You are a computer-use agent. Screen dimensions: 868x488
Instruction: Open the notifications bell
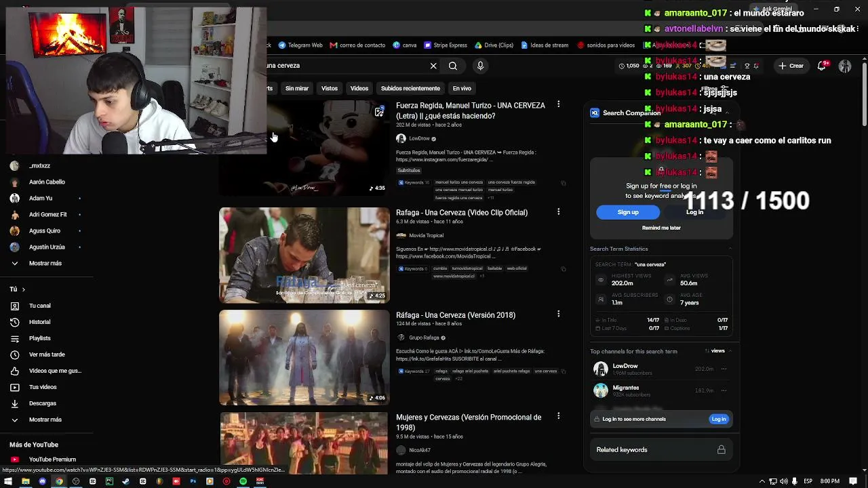tap(822, 66)
